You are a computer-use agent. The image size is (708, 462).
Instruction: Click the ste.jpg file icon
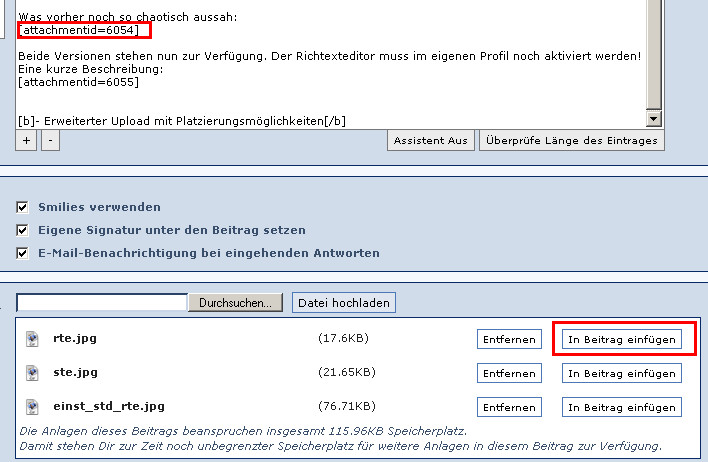[x=32, y=373]
